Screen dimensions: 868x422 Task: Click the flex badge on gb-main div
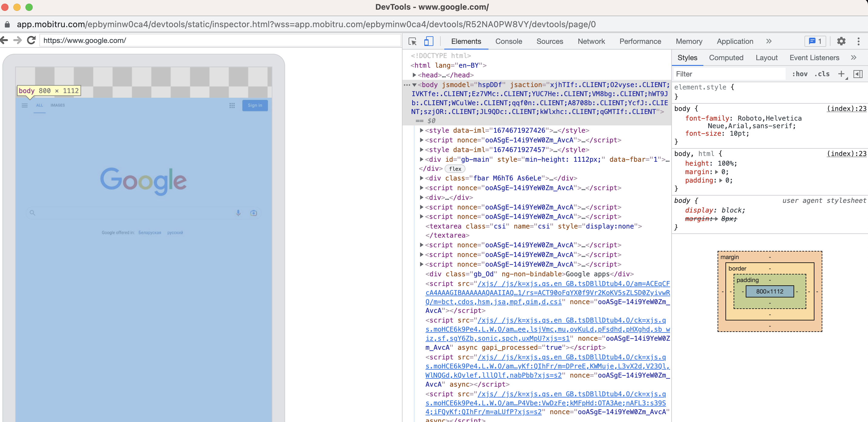455,169
